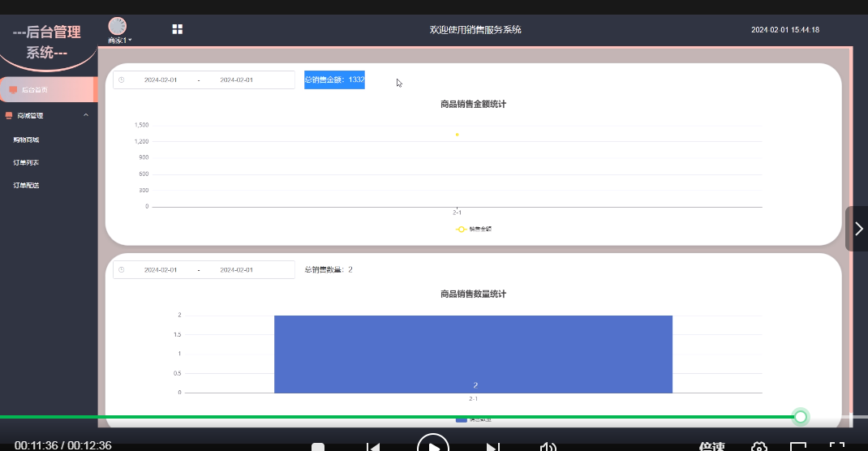Click the ---后台管理系统--- logo title
The width and height of the screenshot is (868, 451).
pyautogui.click(x=47, y=42)
